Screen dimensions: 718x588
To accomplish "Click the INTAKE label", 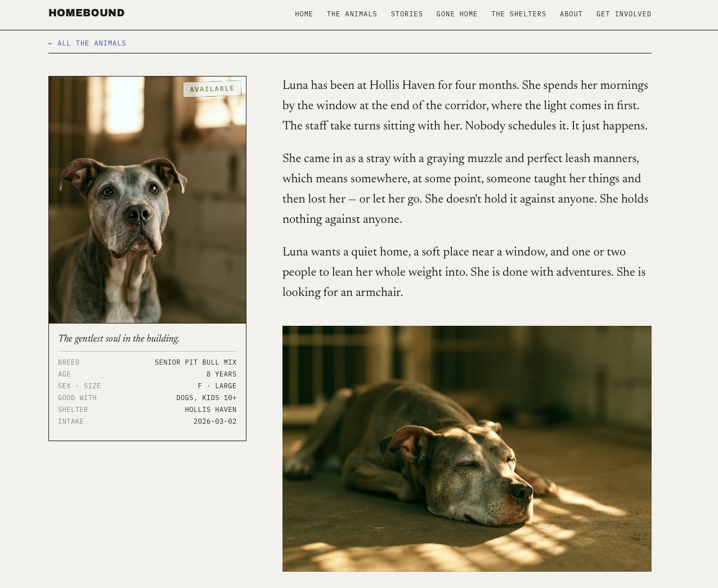I will (71, 421).
